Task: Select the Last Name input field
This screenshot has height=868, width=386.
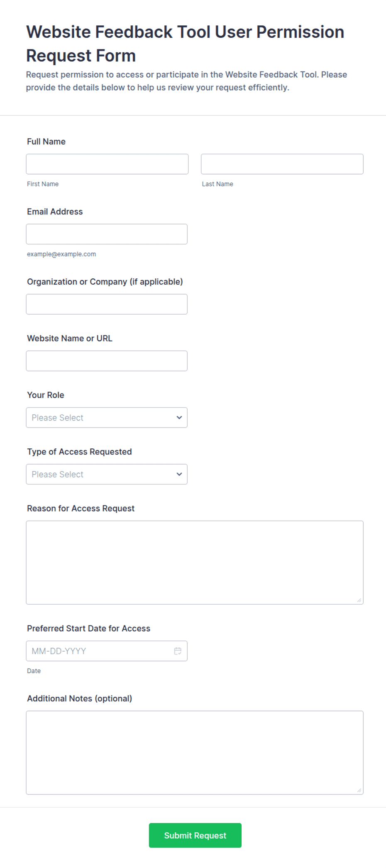Action: [x=282, y=164]
